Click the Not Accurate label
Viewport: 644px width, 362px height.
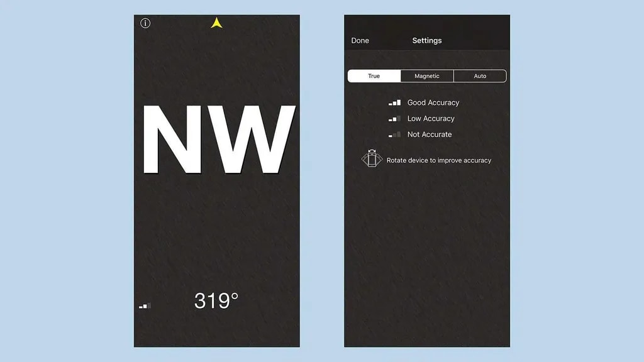pyautogui.click(x=430, y=134)
